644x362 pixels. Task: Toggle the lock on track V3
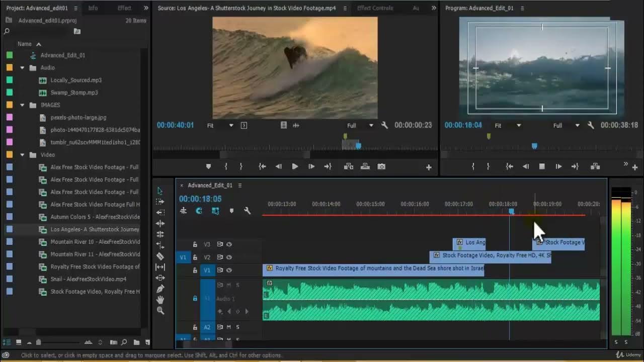[x=195, y=244]
